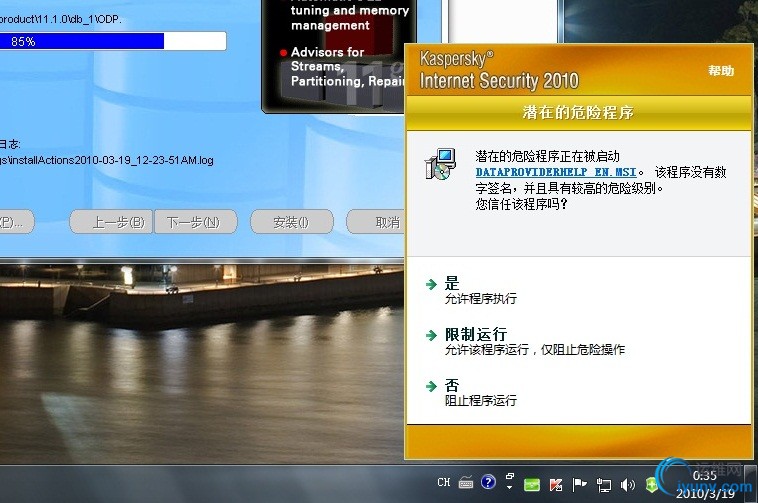Click the green shield tray icon
758x503 pixels.
pos(651,484)
